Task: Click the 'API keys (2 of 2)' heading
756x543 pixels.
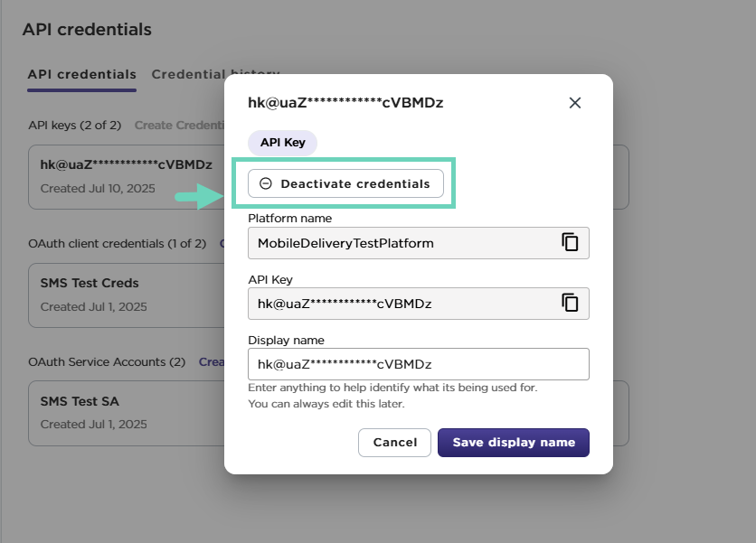Action: point(75,126)
